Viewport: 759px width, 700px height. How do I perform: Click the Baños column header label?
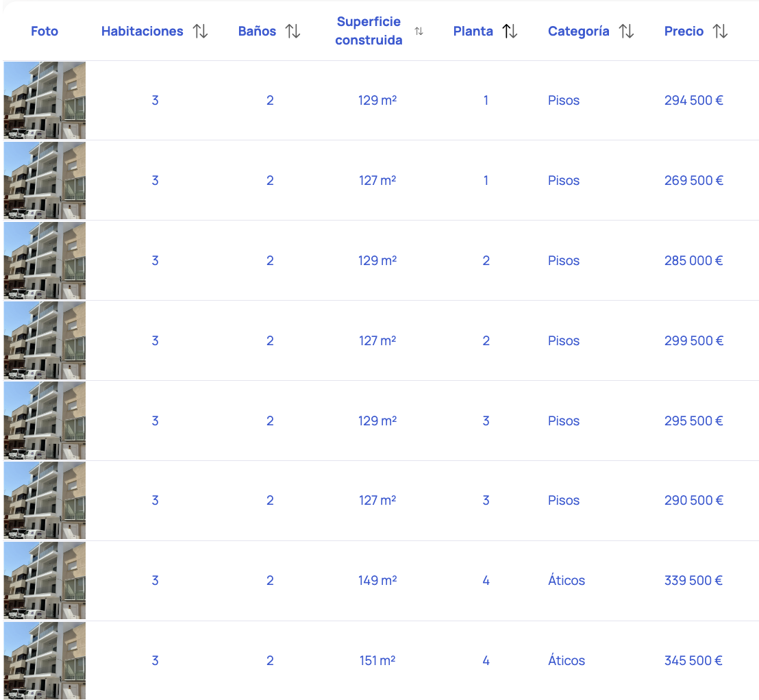[257, 32]
